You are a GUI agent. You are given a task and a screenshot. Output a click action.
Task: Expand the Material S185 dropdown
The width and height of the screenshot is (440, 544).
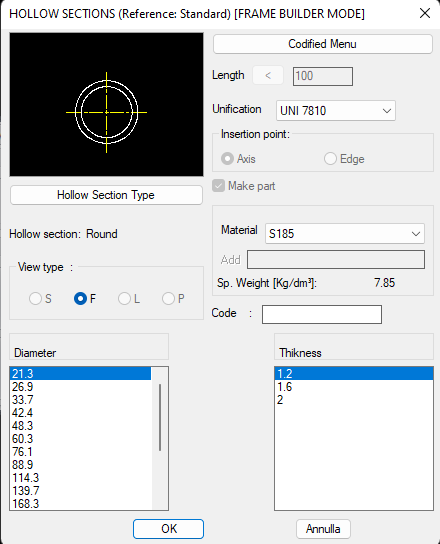point(345,233)
